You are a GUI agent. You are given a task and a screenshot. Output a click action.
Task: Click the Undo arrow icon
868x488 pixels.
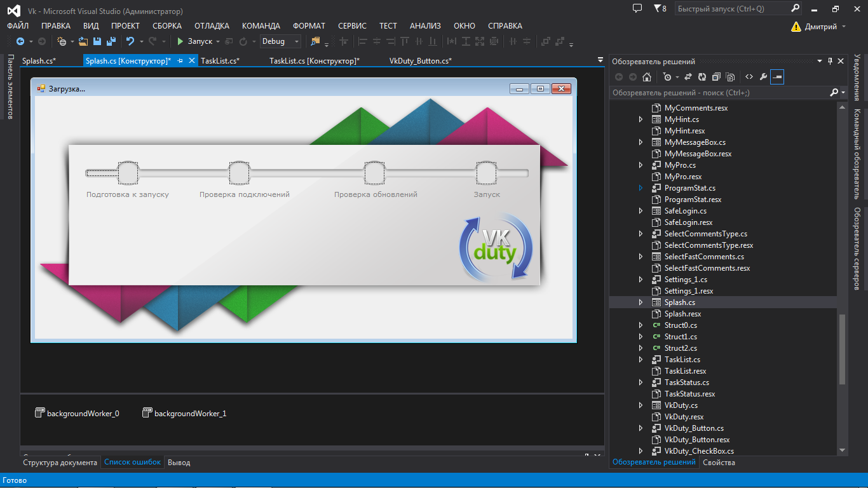(130, 41)
